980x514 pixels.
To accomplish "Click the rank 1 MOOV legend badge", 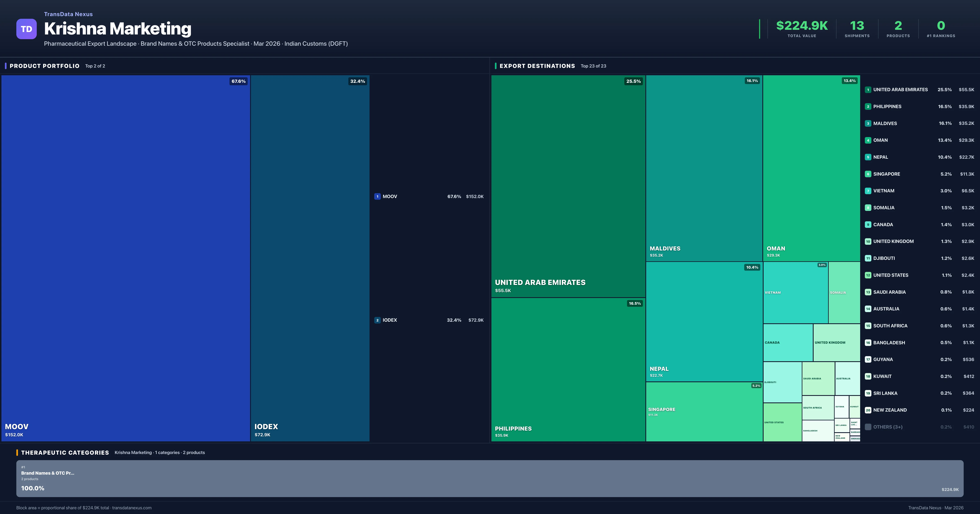I will 377,197.
